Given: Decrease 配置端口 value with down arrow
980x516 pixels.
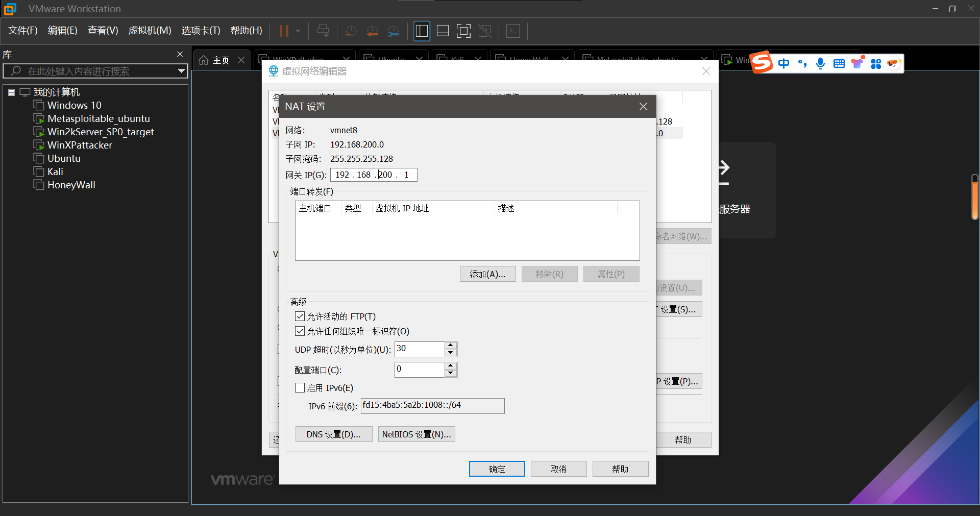Looking at the screenshot, I should click(x=450, y=373).
